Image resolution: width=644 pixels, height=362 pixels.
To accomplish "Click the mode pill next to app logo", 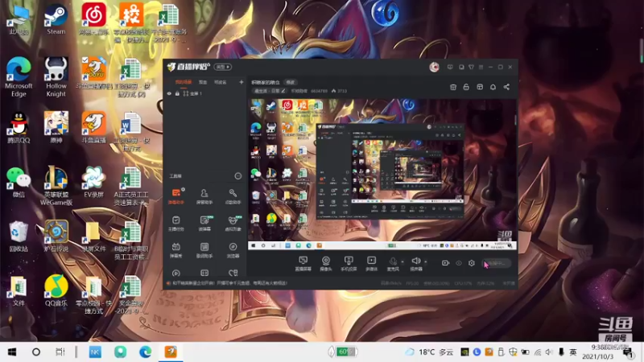I will point(223,67).
